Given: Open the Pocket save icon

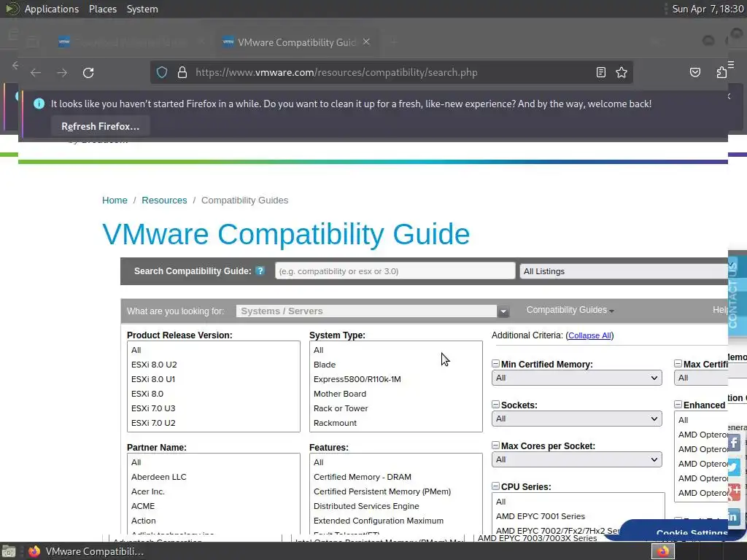Looking at the screenshot, I should tap(695, 72).
